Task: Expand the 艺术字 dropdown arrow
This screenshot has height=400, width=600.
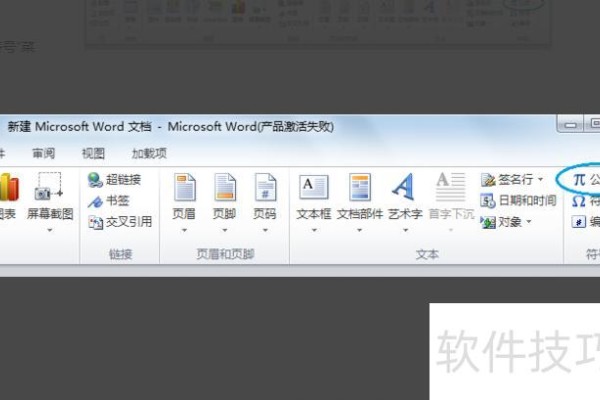Action: tap(405, 230)
